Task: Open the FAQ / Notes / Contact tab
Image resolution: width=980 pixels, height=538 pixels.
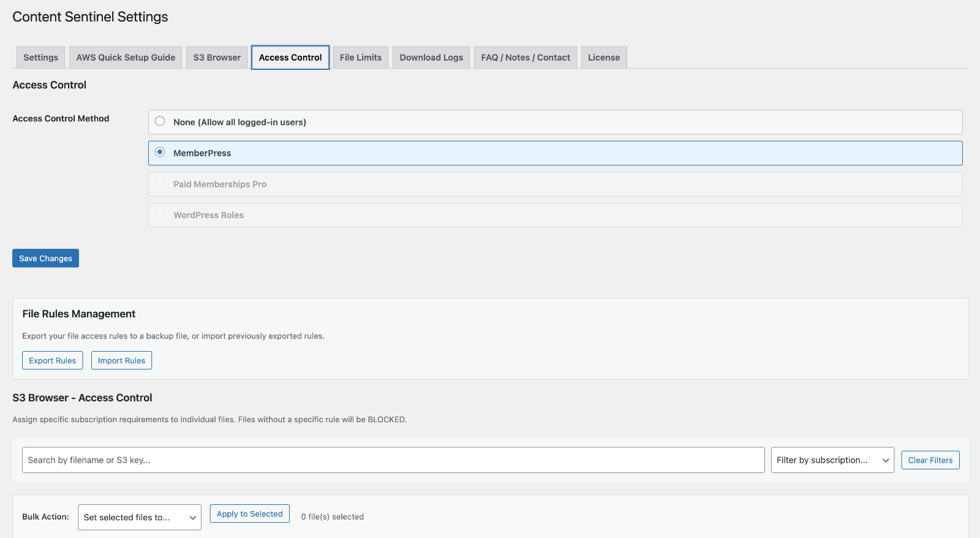Action: [525, 58]
